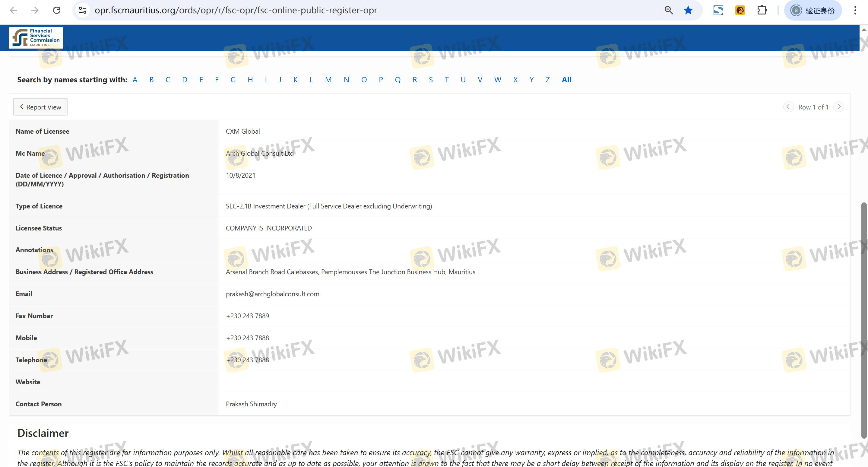Toggle the bookmark star icon
Viewport: 868px width, 467px height.
tap(688, 10)
